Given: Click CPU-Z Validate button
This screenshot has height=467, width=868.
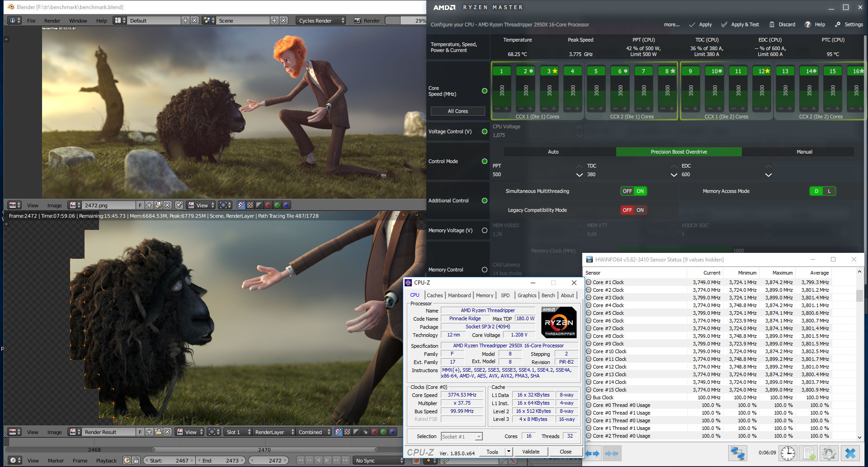Looking at the screenshot, I should [531, 452].
